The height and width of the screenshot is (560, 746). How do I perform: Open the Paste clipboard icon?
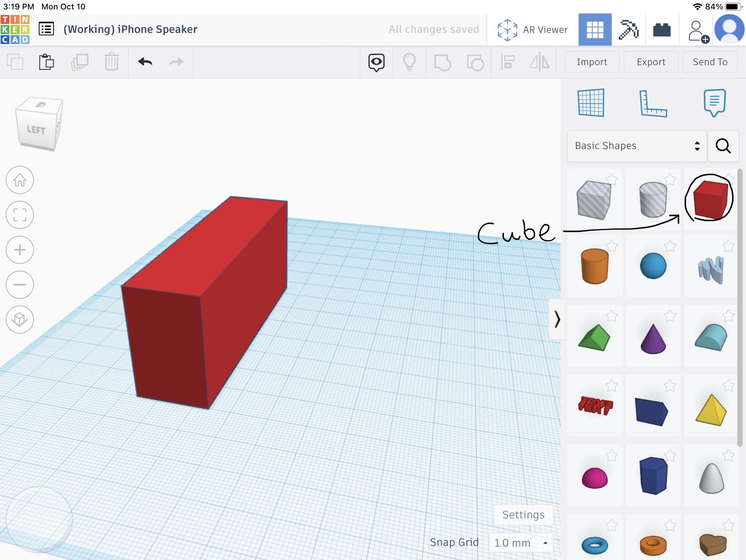pyautogui.click(x=46, y=62)
